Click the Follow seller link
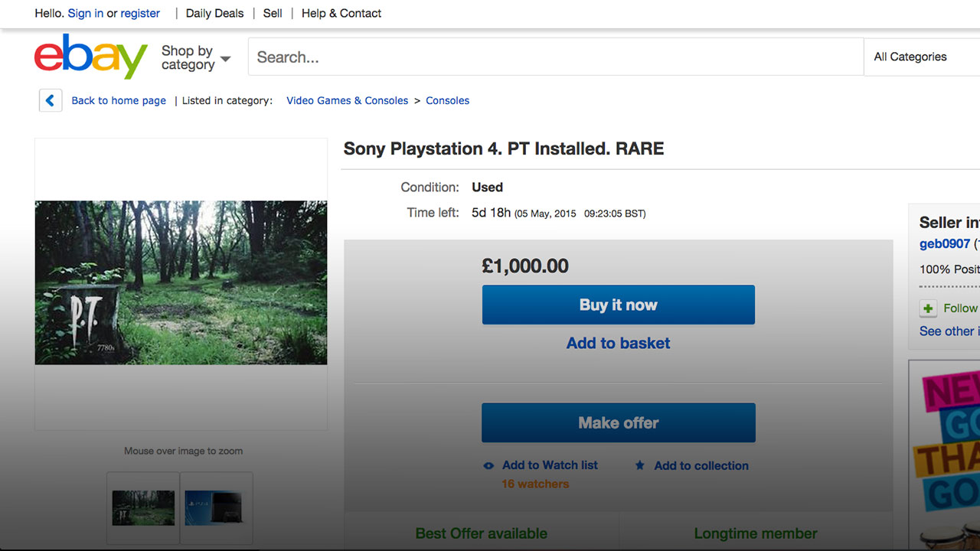 tap(962, 308)
